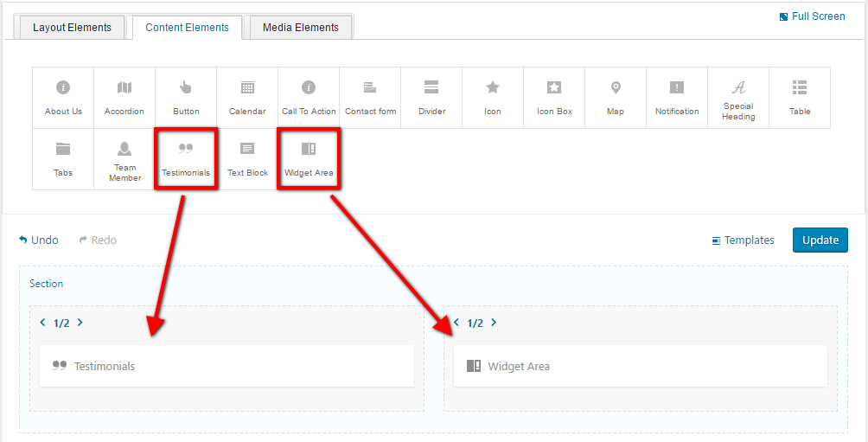The width and height of the screenshot is (868, 442).
Task: Increase the right column width arrow
Action: [x=494, y=323]
